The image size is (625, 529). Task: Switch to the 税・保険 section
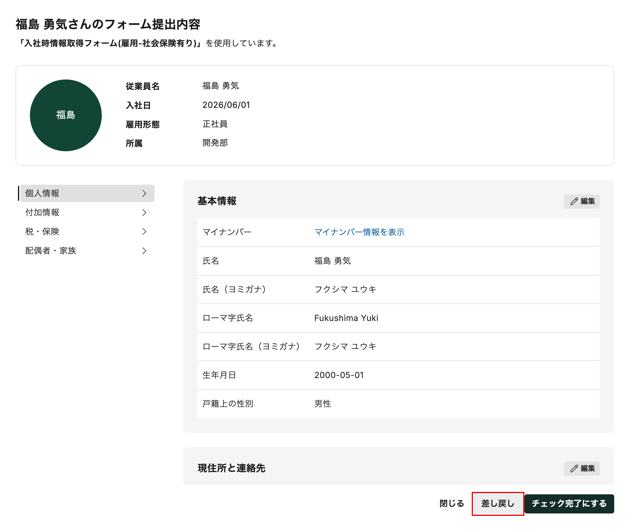click(87, 232)
